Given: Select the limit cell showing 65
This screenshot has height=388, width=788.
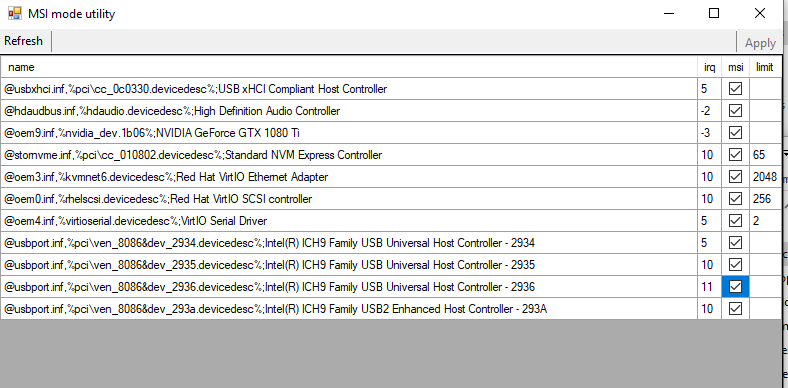Looking at the screenshot, I should (765, 155).
